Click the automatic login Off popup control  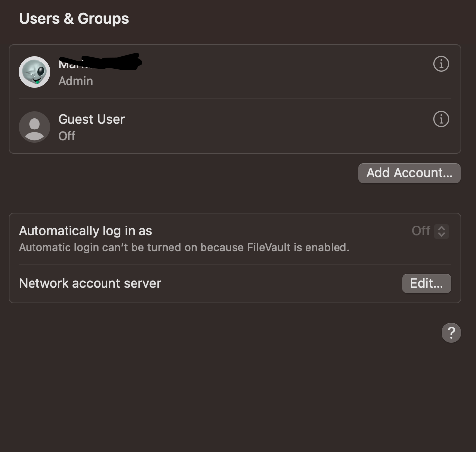430,231
